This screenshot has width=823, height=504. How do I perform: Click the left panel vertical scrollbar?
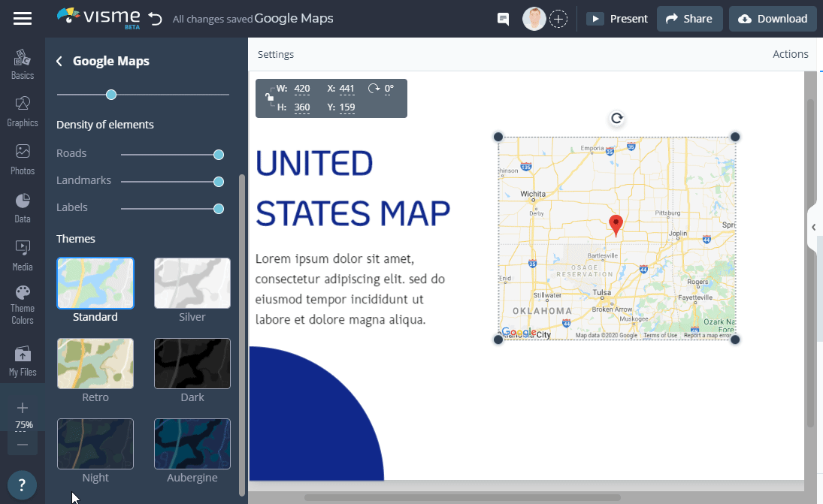click(242, 334)
